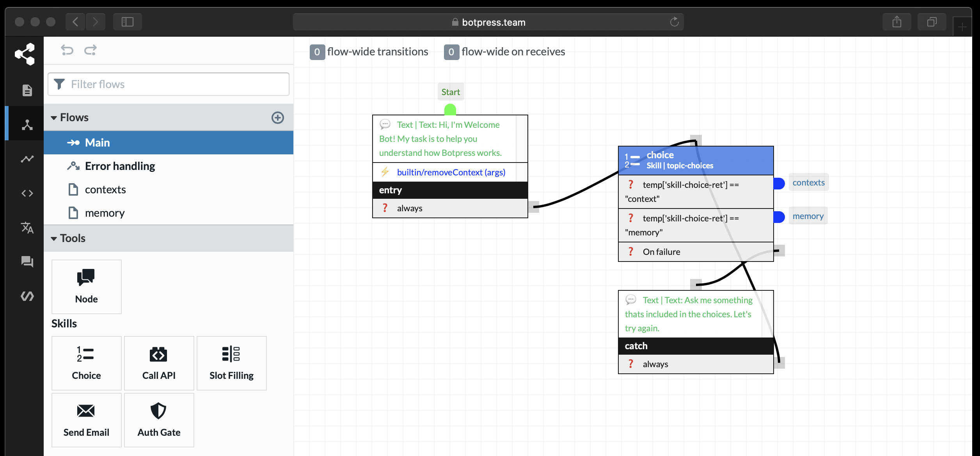
Task: Click the Skills heading in the Tools panel
Action: [x=64, y=323]
